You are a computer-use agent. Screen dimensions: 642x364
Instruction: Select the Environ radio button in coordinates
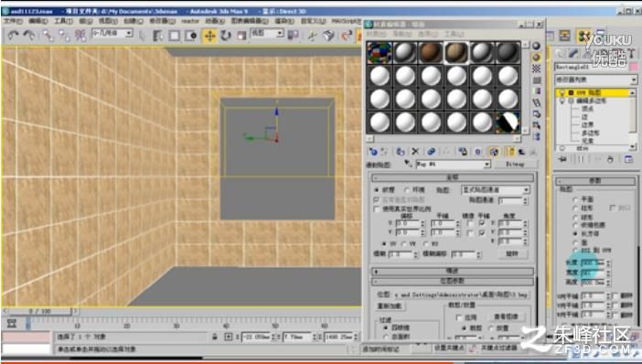pyautogui.click(x=407, y=190)
